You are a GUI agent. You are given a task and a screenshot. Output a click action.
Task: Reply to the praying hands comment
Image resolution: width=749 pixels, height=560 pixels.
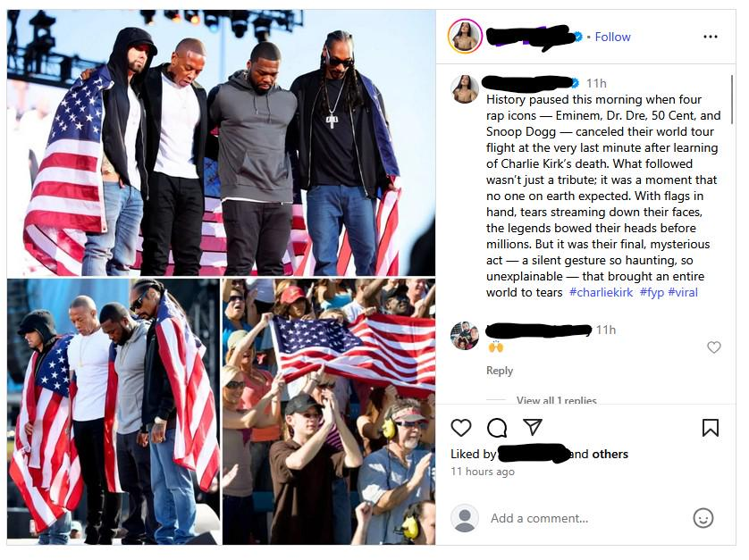(499, 371)
